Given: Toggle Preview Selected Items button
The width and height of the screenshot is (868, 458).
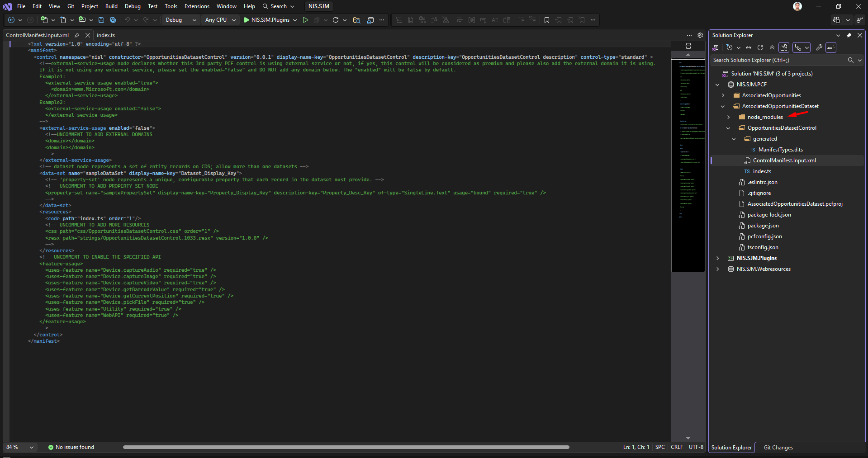Looking at the screenshot, I should tap(831, 47).
